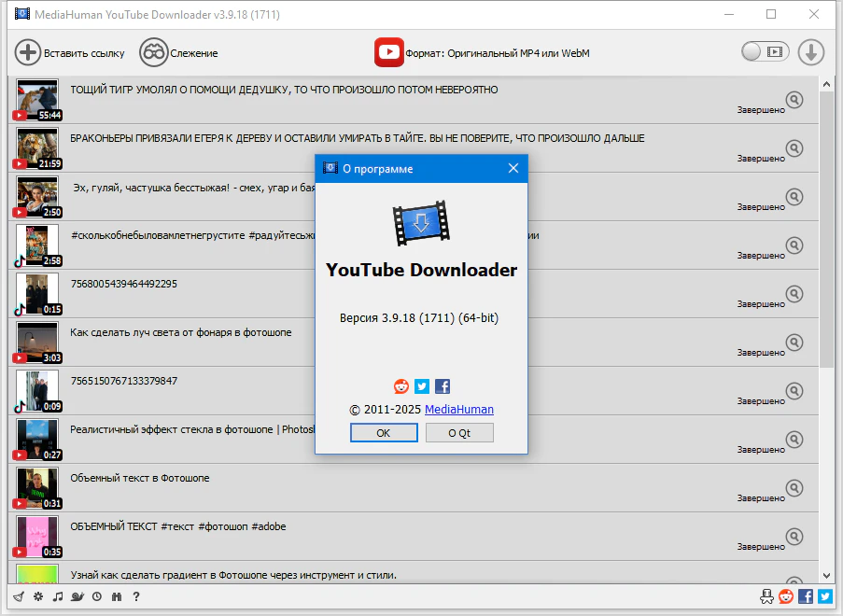Locate file for Объемный текст в Фотошопе
The width and height of the screenshot is (843, 616).
[794, 488]
